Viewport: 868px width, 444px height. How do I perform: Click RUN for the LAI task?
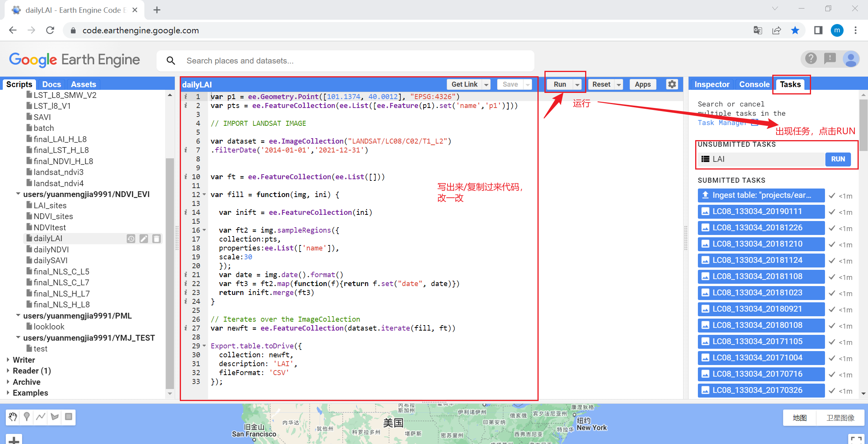coord(838,159)
